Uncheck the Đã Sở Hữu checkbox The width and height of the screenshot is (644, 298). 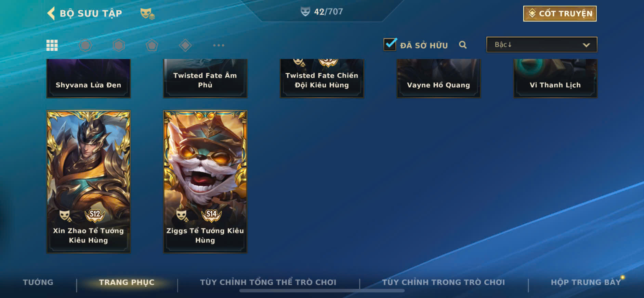[390, 45]
